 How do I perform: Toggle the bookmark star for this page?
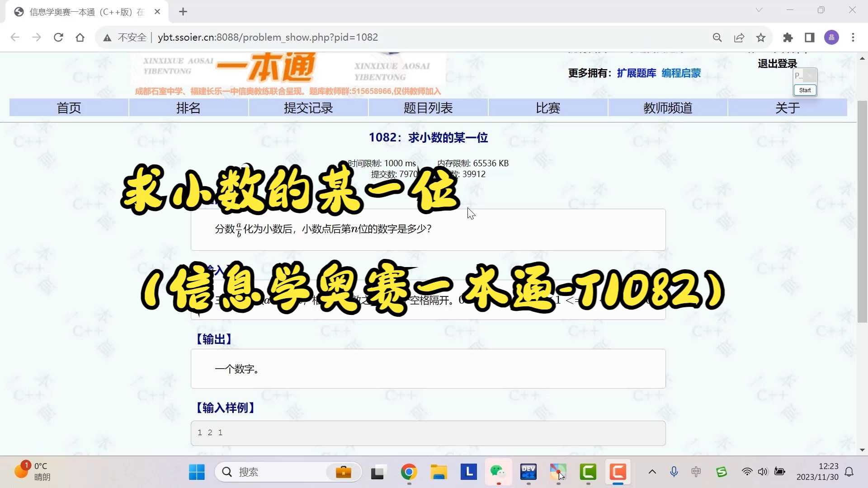[x=761, y=38]
